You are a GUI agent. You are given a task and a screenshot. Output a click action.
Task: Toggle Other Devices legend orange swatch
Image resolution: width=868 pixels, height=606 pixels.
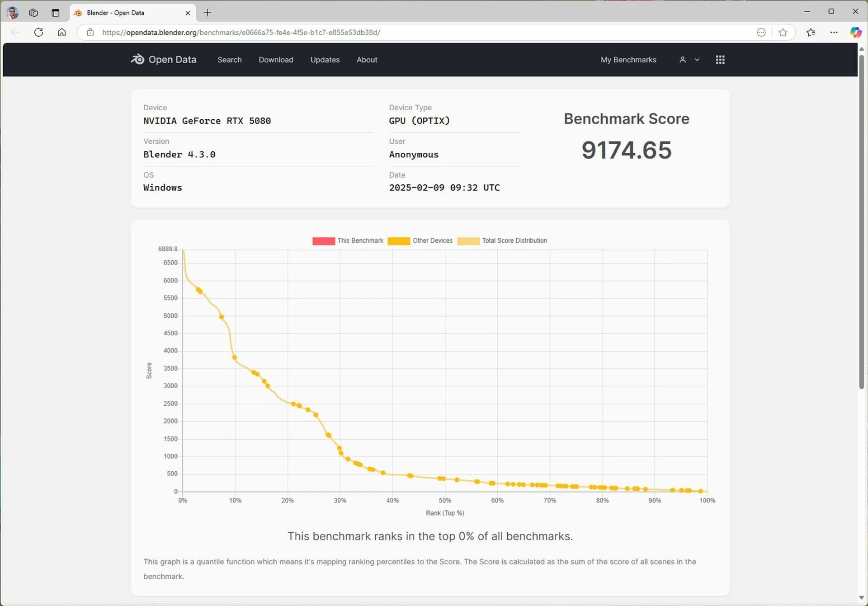click(x=398, y=241)
